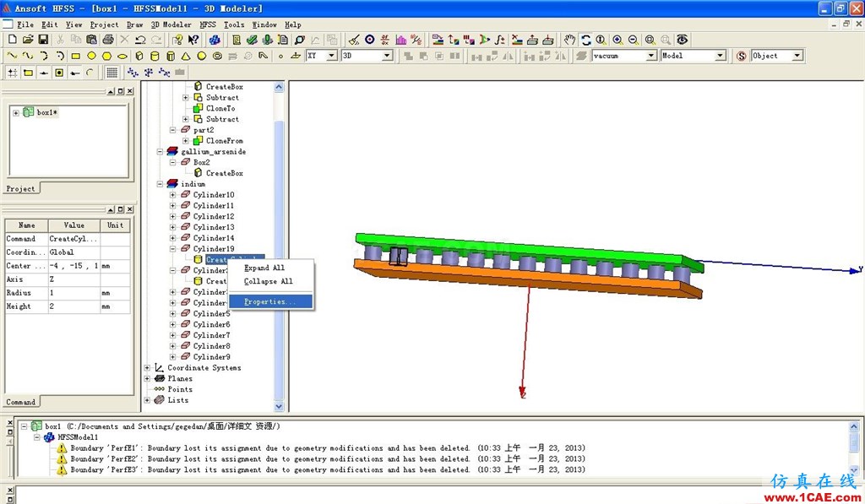Choose Collapse All in context menu
The height and width of the screenshot is (504, 865).
[x=270, y=281]
